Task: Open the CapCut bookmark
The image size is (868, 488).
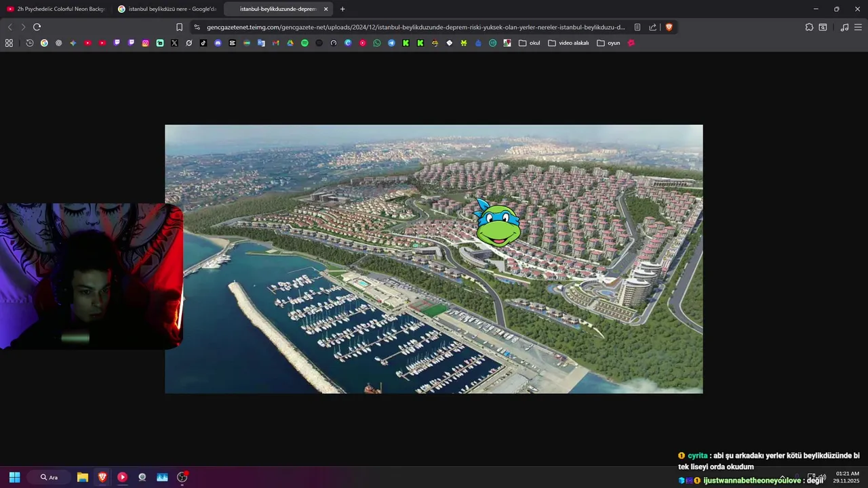Action: [x=233, y=43]
